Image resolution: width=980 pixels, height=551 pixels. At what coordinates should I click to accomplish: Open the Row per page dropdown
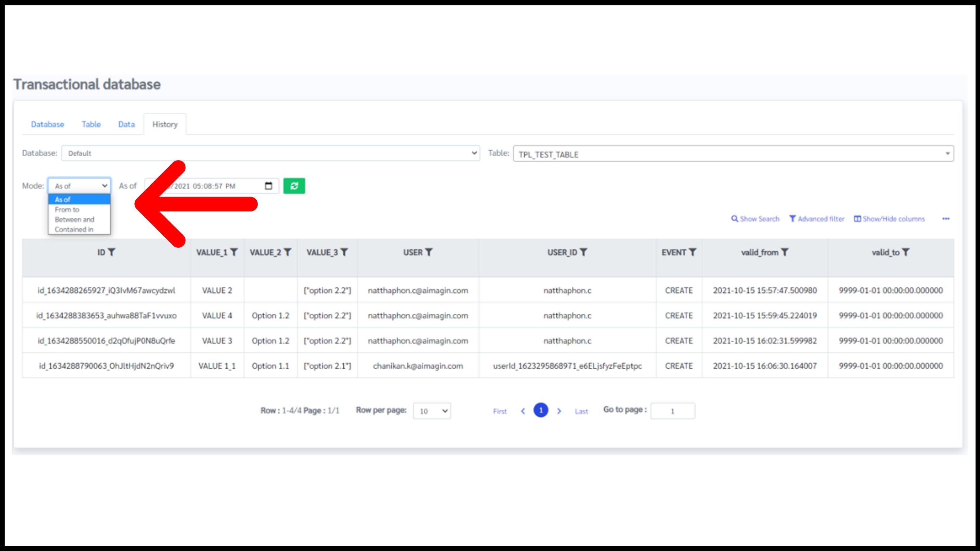tap(432, 411)
